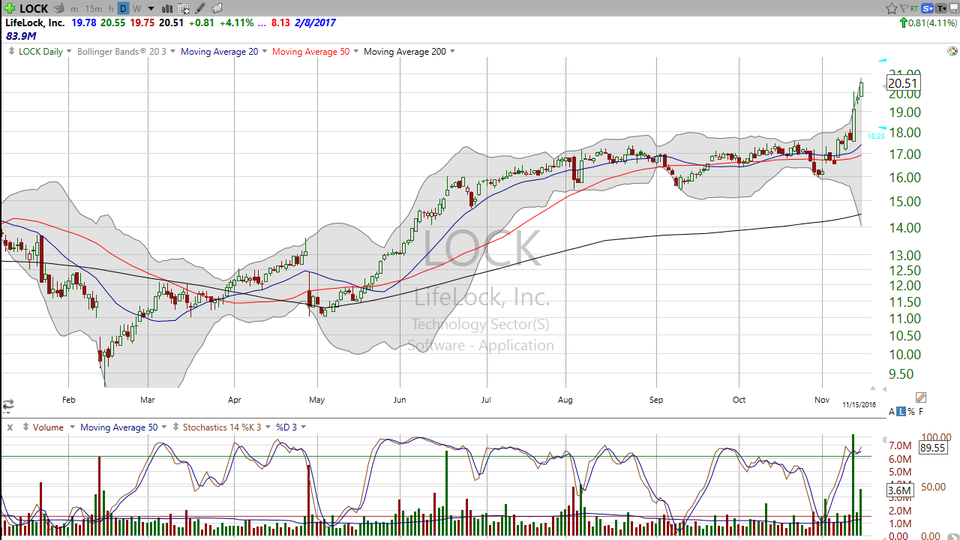Screen dimensions: 960x540
Task: Expand the LOCK Daily dropdown arrow
Action: point(69,51)
